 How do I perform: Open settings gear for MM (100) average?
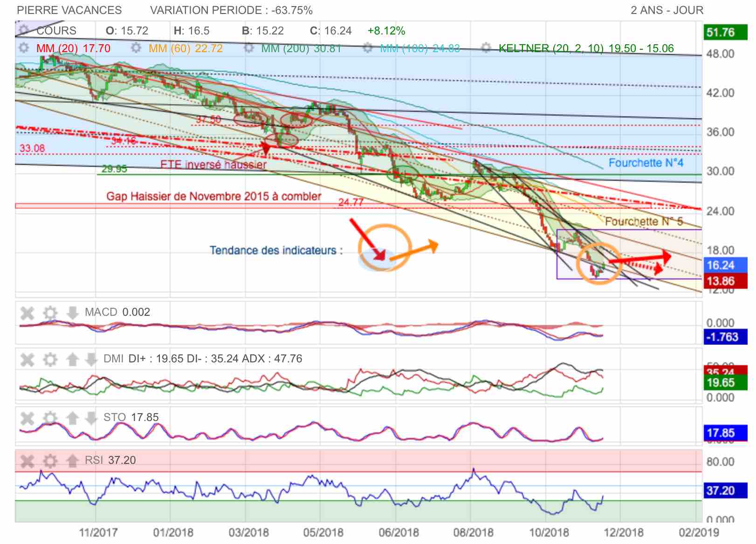(368, 48)
